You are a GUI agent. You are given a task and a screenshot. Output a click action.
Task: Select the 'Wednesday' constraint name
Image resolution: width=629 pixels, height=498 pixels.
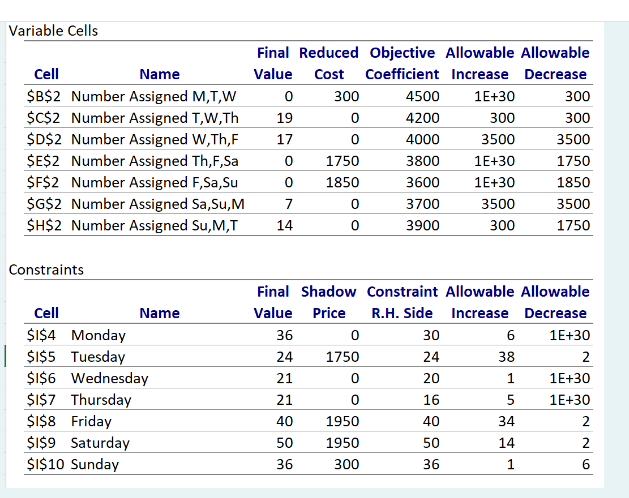pyautogui.click(x=110, y=378)
